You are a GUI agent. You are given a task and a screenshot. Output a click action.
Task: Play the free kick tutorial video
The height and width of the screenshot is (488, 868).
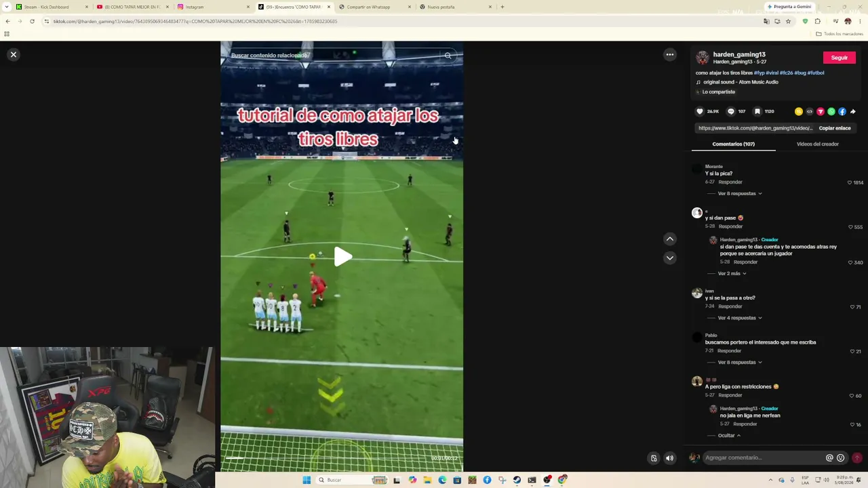click(342, 256)
